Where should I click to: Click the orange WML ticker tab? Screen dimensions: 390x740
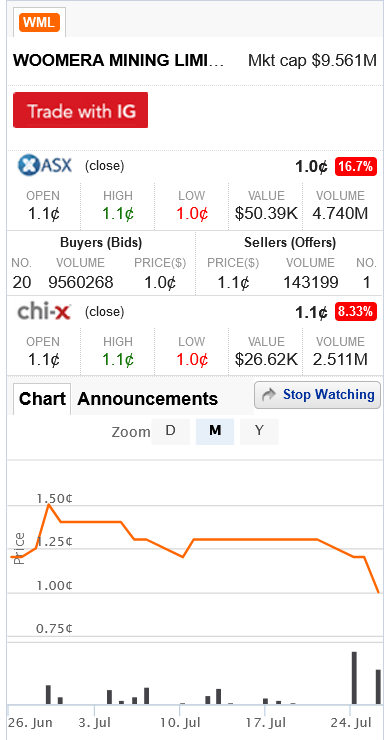click(x=40, y=22)
